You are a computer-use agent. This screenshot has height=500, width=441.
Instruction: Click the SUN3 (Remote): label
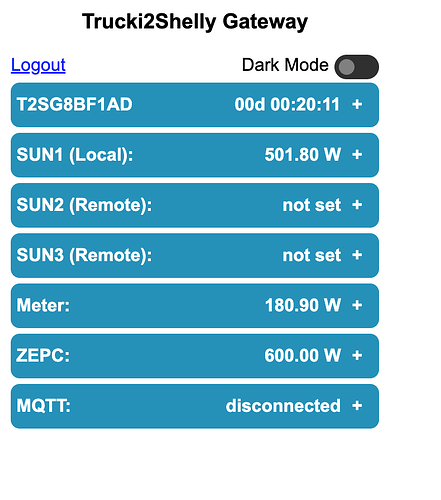point(84,256)
